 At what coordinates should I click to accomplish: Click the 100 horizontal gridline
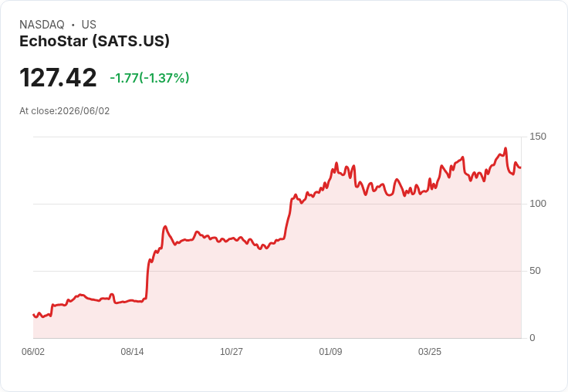pos(277,204)
